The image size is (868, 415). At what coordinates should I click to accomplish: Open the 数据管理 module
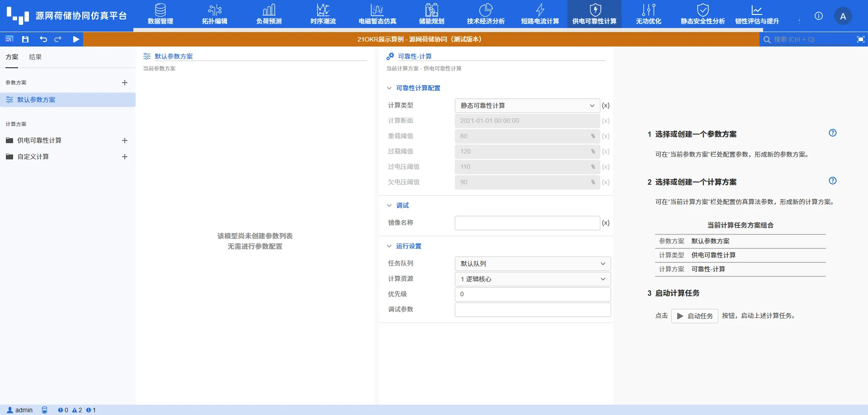pyautogui.click(x=160, y=14)
